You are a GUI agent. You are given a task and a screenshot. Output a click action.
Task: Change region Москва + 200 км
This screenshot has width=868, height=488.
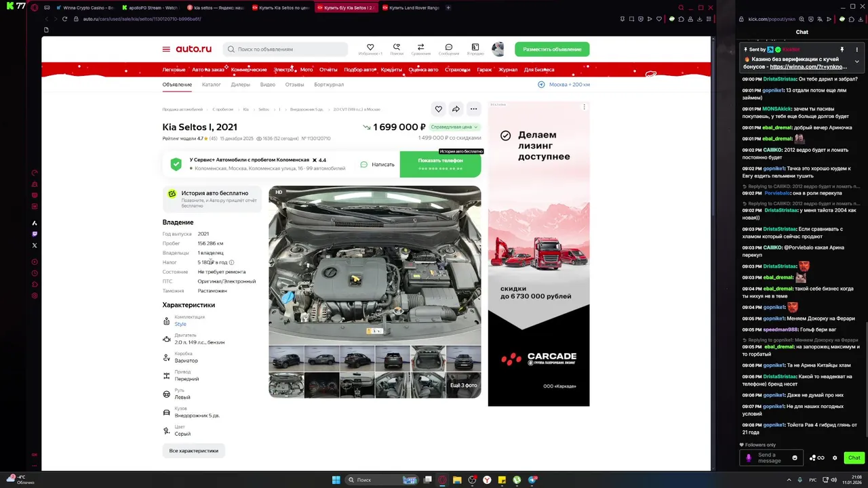[564, 85]
